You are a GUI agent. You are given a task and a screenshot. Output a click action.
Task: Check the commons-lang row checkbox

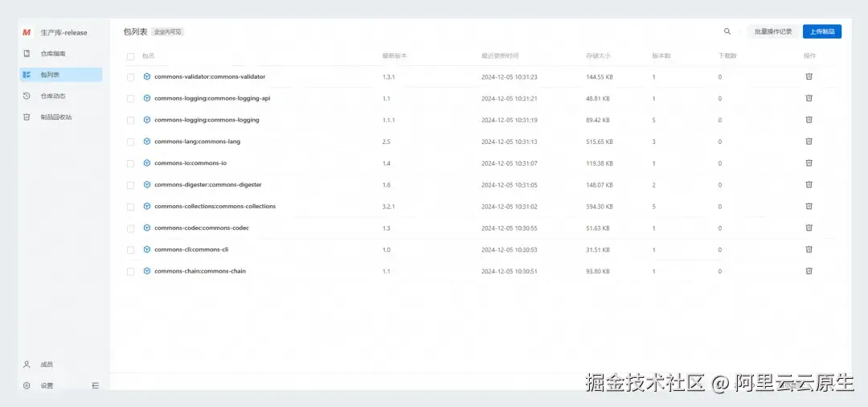point(131,142)
